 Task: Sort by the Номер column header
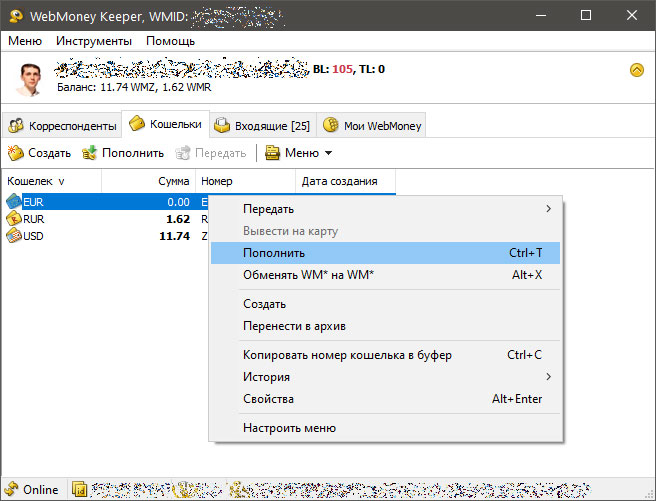(x=246, y=181)
